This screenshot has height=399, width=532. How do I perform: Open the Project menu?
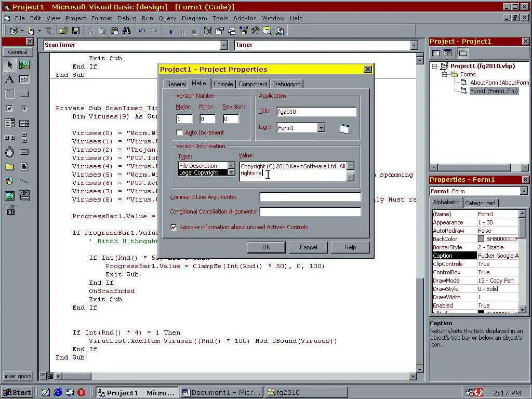76,18
